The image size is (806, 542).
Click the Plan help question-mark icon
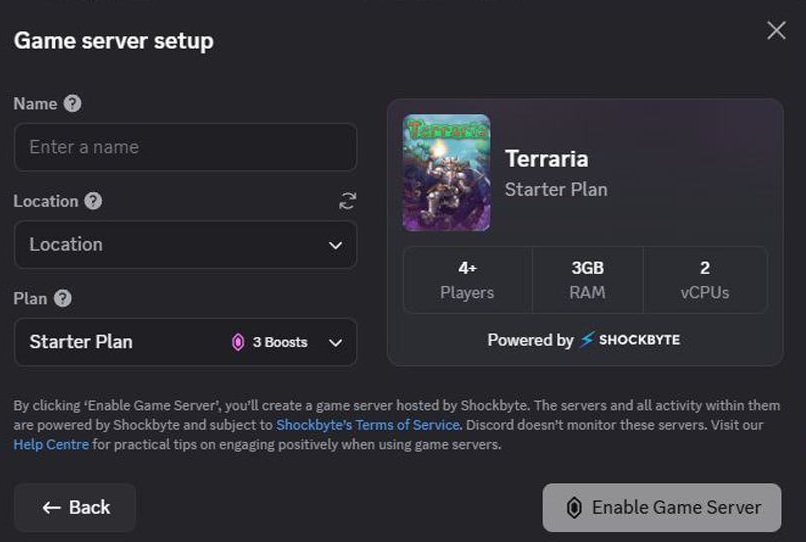point(63,298)
